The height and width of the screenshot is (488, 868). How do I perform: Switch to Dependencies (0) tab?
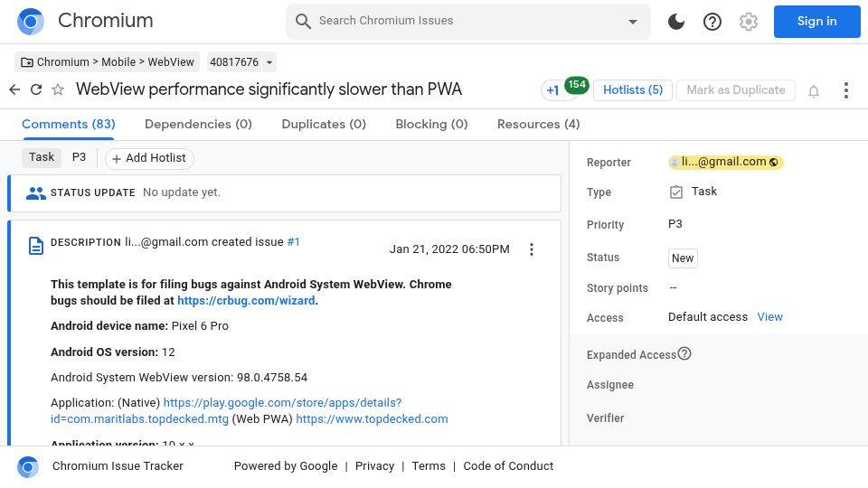pos(198,124)
